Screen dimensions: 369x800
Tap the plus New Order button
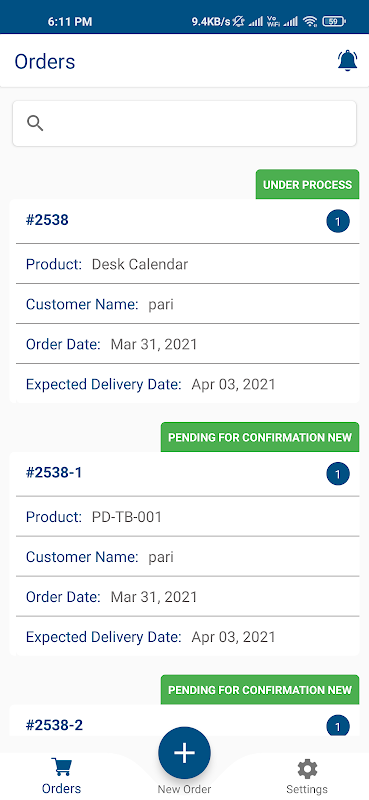coord(184,753)
